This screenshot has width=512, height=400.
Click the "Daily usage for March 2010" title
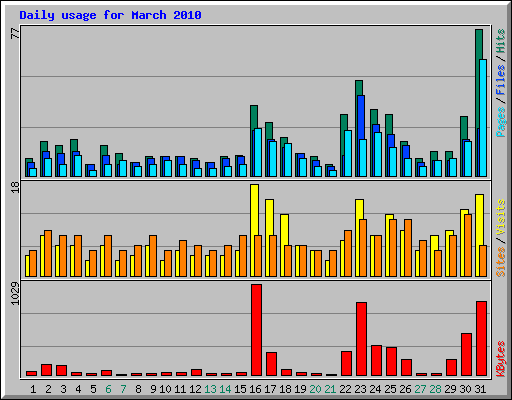(x=110, y=15)
